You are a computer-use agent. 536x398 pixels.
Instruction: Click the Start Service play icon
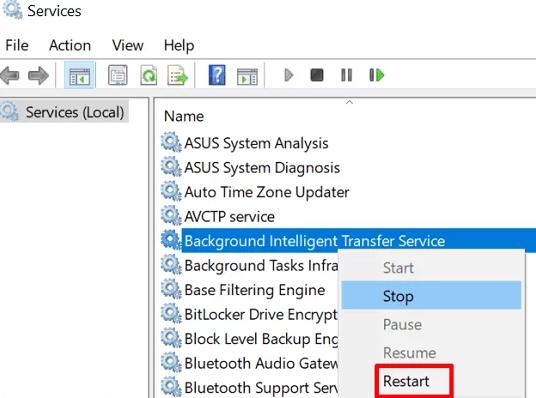289,75
